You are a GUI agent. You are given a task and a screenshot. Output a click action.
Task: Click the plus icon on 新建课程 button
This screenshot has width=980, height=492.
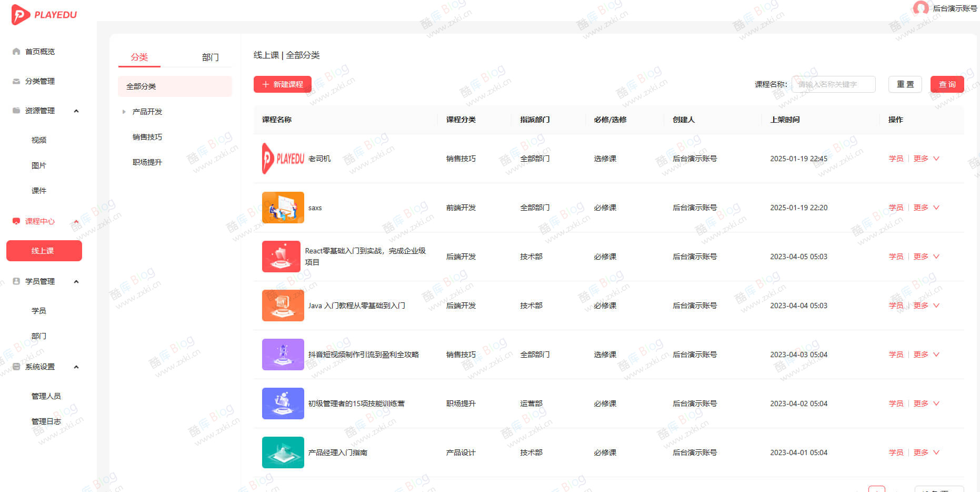coord(265,84)
